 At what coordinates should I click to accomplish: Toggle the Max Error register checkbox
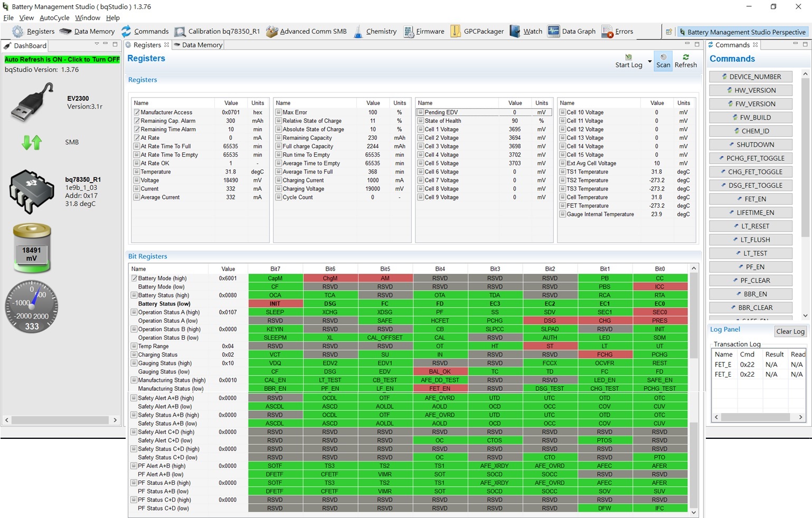click(x=278, y=112)
